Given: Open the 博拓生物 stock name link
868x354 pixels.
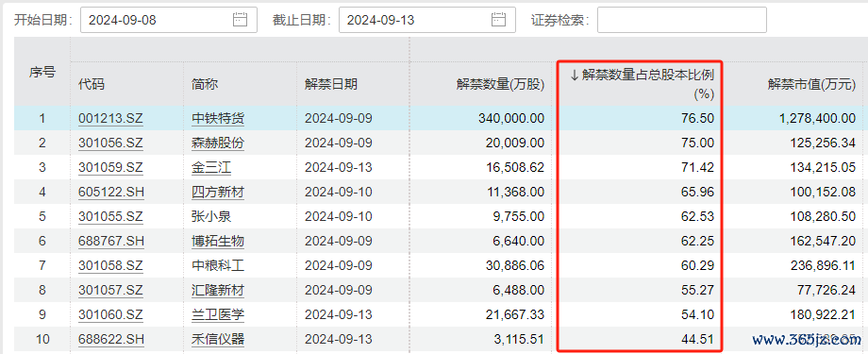Looking at the screenshot, I should 218,241.
